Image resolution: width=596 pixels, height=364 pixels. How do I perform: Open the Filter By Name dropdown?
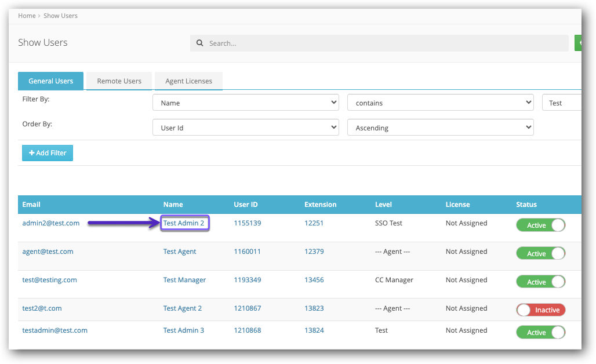pos(246,103)
